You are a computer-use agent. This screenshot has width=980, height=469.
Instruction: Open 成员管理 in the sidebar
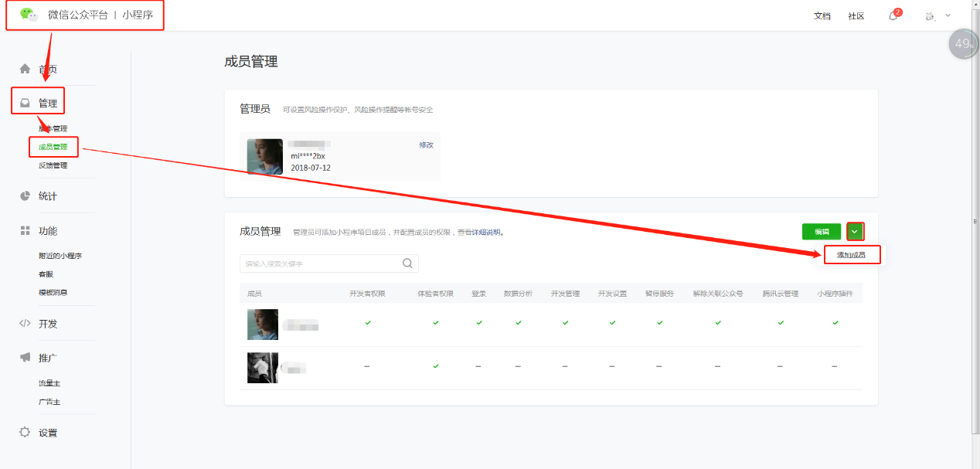(x=53, y=147)
